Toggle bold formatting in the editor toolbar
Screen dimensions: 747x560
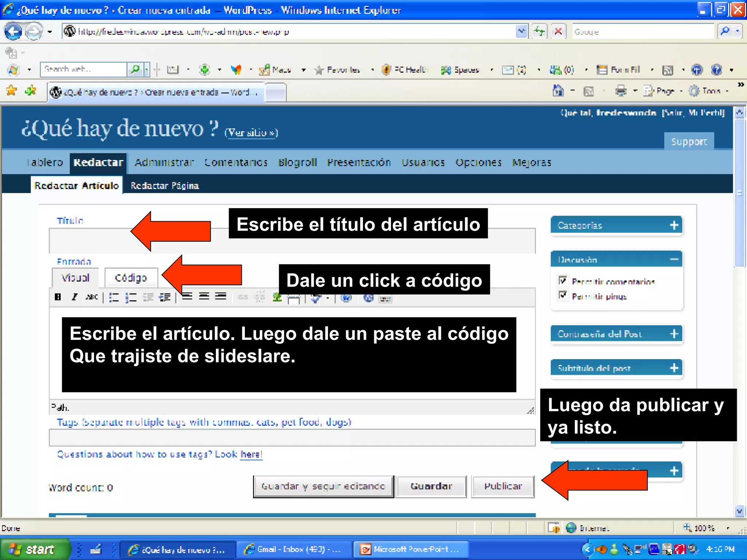58,297
